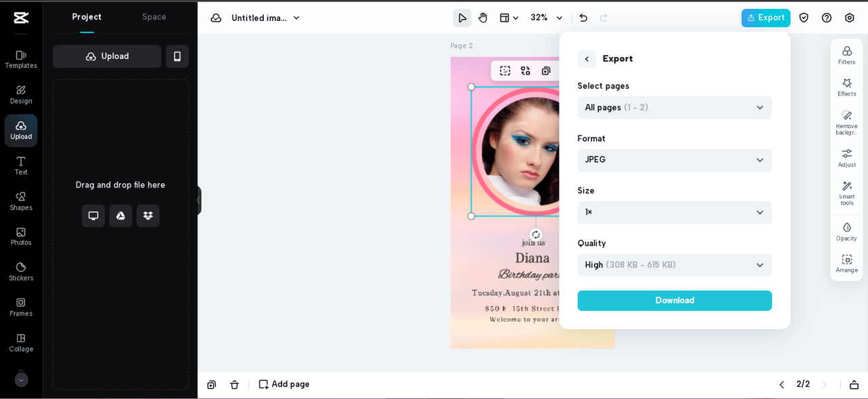Go back from the Export panel
The image size is (868, 399).
(x=587, y=59)
